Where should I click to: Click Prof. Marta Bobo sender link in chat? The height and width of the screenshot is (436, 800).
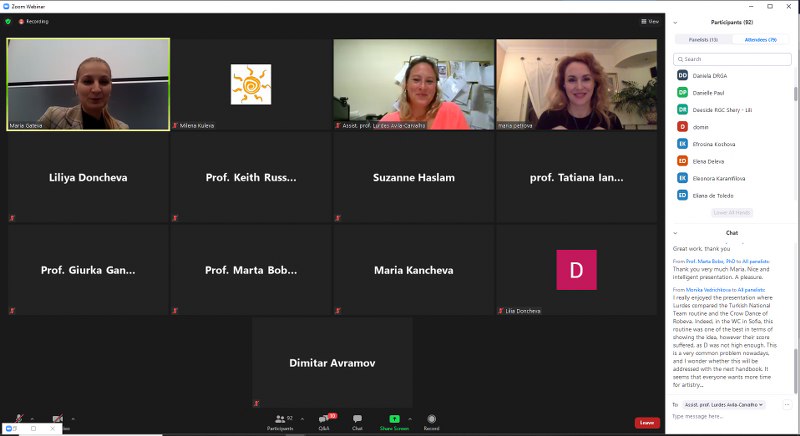click(x=710, y=261)
